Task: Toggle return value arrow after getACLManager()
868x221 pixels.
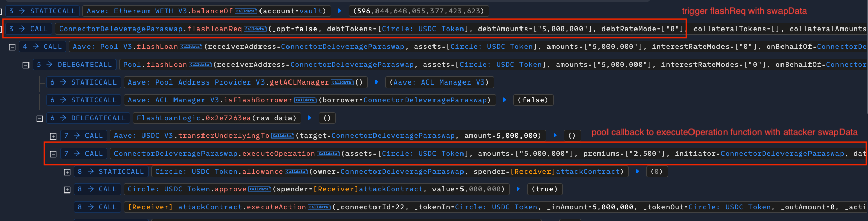Action: 377,82
